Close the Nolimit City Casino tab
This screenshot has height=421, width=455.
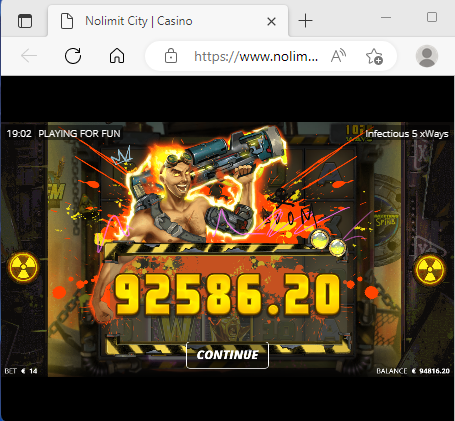pos(271,22)
